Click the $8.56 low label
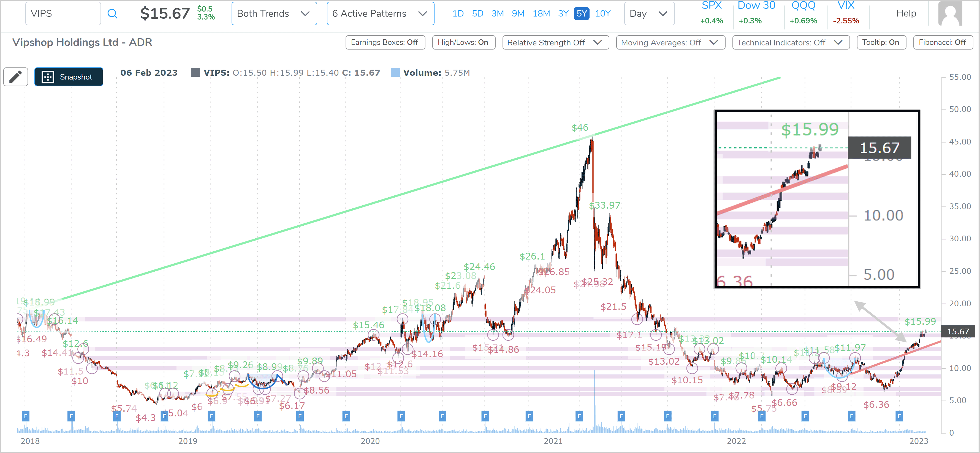This screenshot has height=453, width=980. click(x=316, y=390)
